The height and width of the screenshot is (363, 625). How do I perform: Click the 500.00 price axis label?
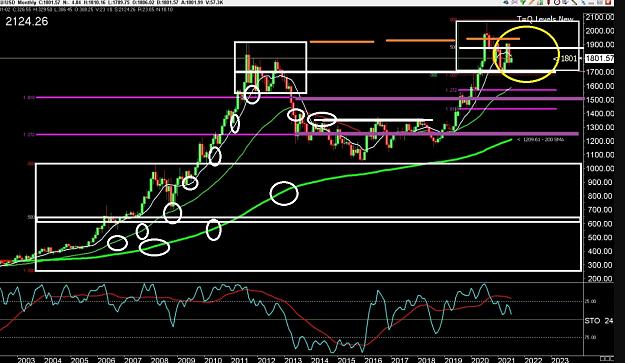(x=601, y=237)
